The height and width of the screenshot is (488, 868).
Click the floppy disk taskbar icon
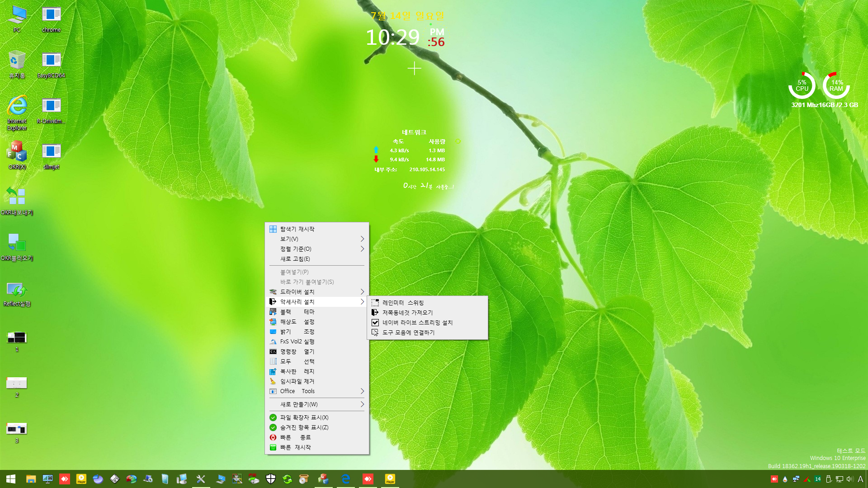[x=114, y=479]
